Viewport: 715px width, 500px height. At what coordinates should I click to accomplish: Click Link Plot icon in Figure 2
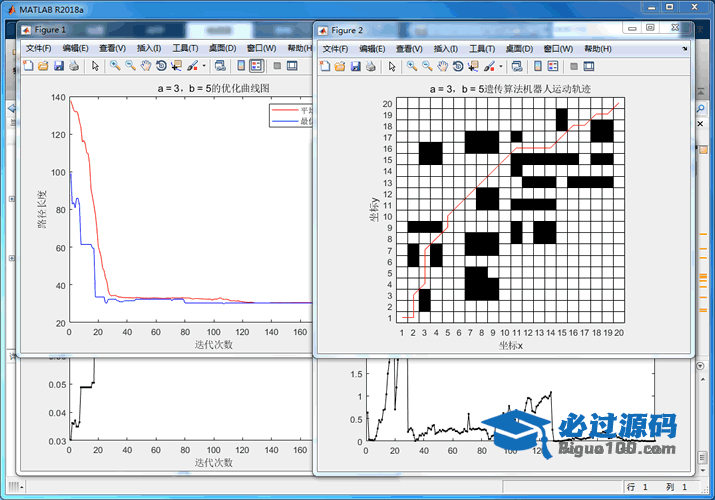[x=517, y=67]
